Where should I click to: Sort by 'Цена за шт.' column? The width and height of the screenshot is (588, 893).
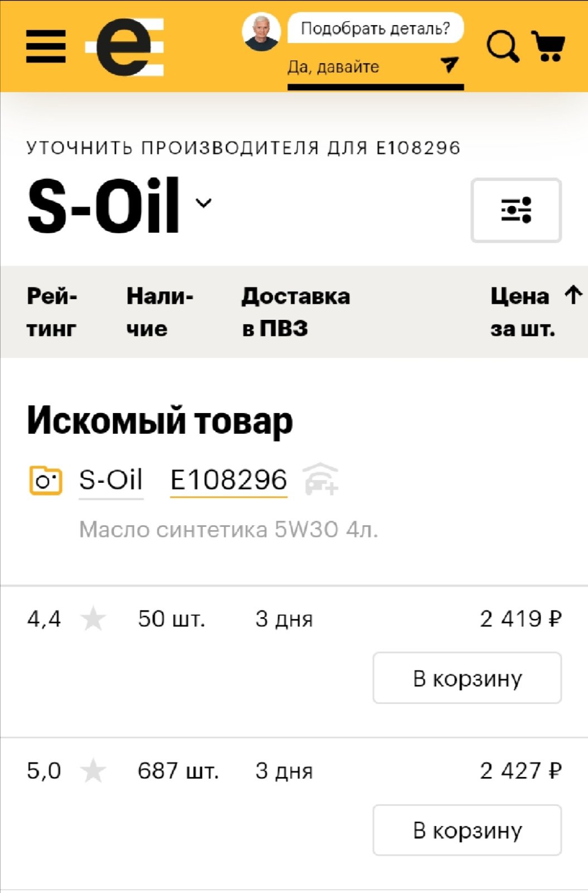[536, 312]
